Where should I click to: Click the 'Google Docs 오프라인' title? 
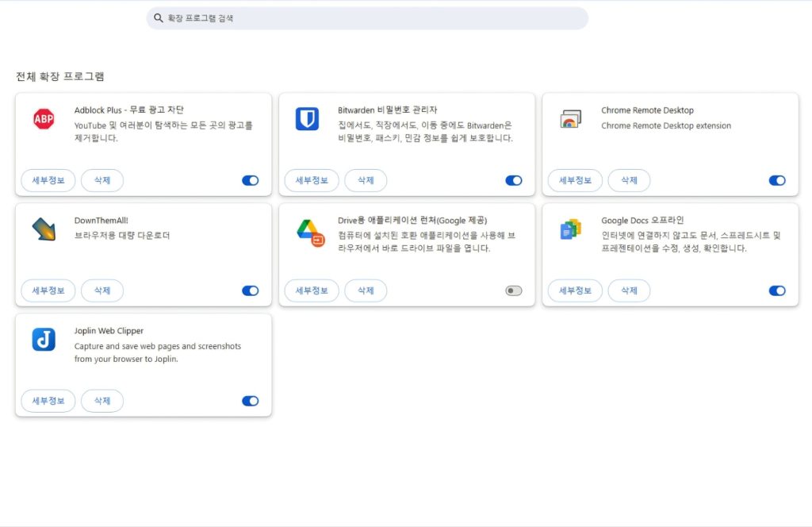pos(642,220)
